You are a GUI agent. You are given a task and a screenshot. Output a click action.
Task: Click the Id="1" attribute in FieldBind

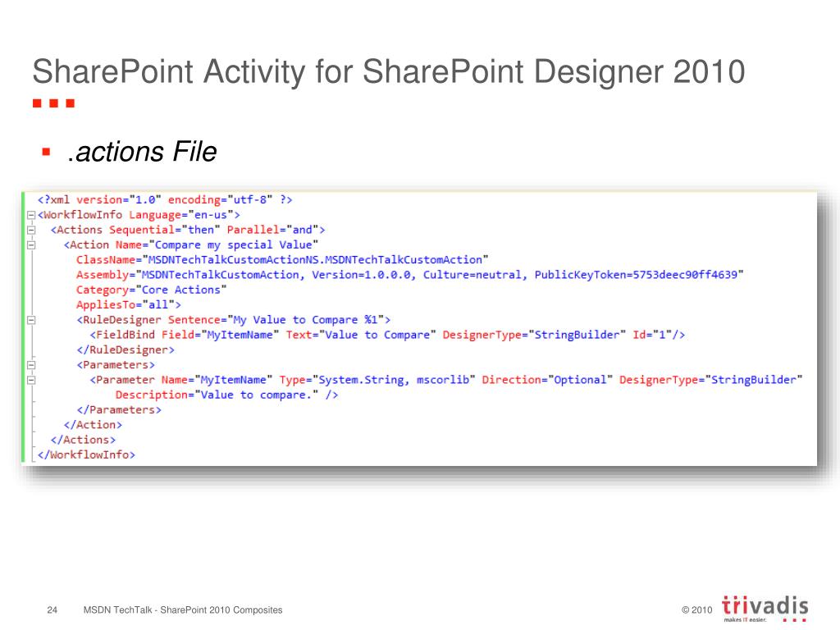[652, 335]
